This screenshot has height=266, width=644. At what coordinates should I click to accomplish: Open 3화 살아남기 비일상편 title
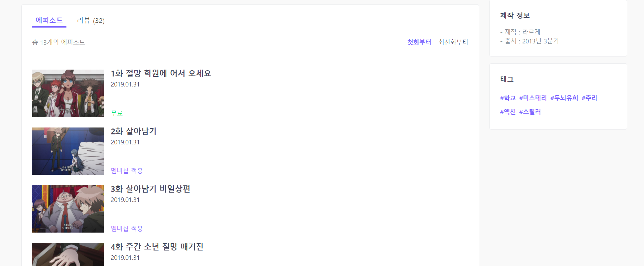coord(150,189)
